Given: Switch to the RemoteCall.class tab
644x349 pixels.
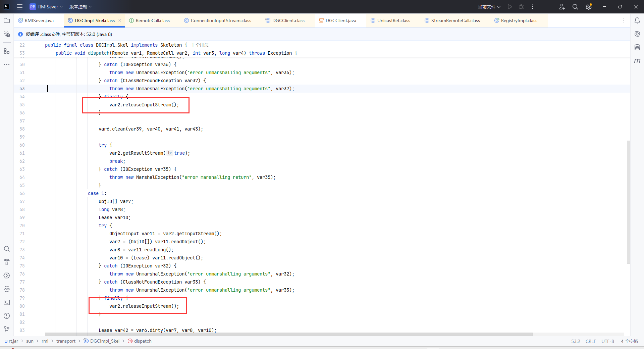Looking at the screenshot, I should click(x=153, y=20).
